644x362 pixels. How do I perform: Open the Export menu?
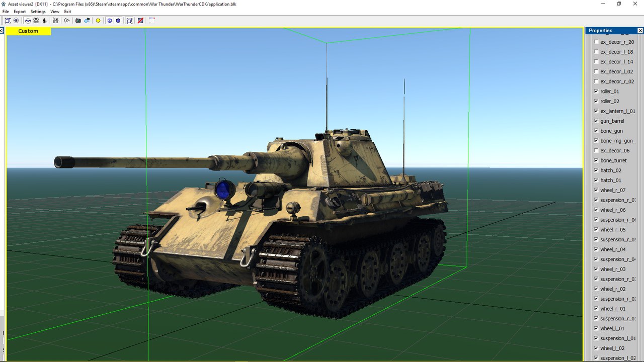coord(20,12)
